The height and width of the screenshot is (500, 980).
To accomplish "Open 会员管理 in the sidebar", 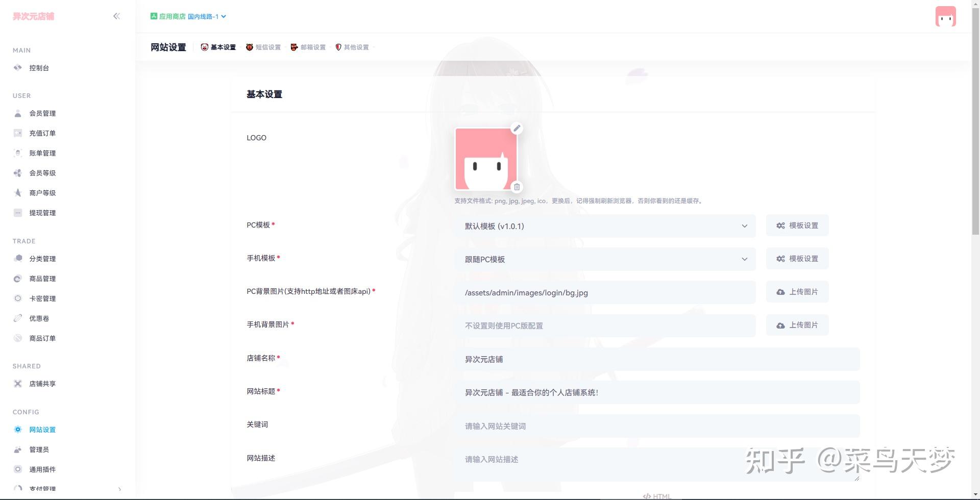I will point(42,113).
